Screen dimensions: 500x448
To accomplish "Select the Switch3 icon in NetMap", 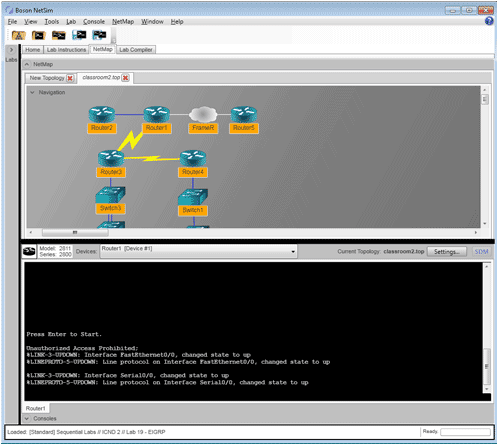I will [110, 195].
